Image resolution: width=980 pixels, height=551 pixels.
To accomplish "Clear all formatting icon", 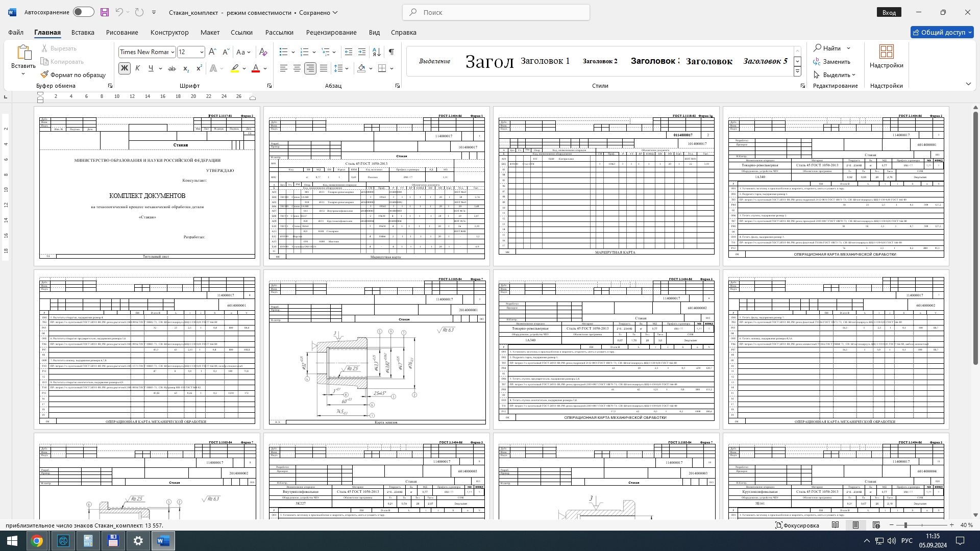I will point(263,52).
